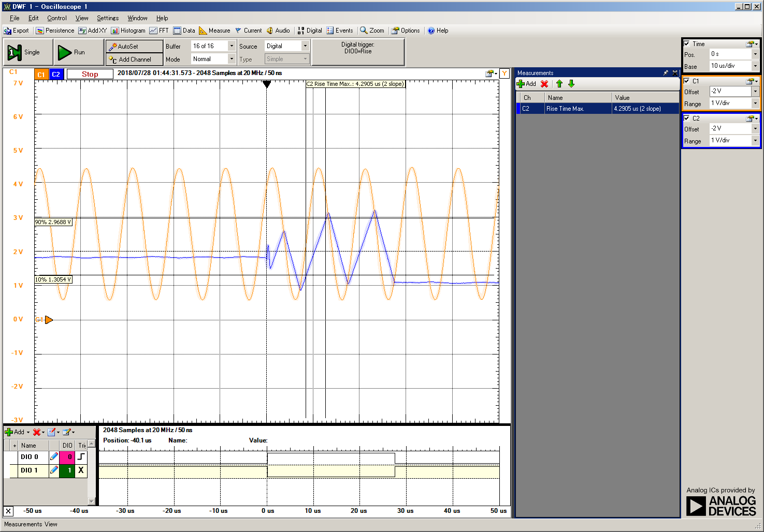
Task: Open the Buffer dropdown showing 16 of 16
Action: point(232,46)
